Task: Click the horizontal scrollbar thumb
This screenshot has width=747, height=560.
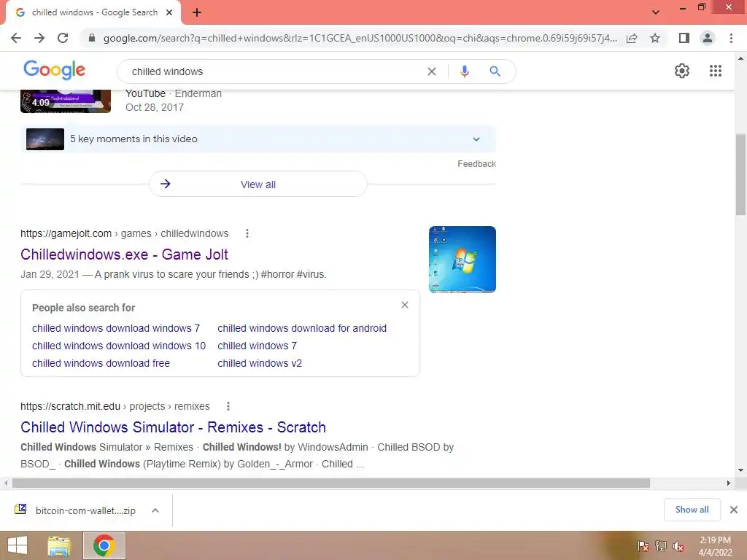Action: (x=331, y=483)
